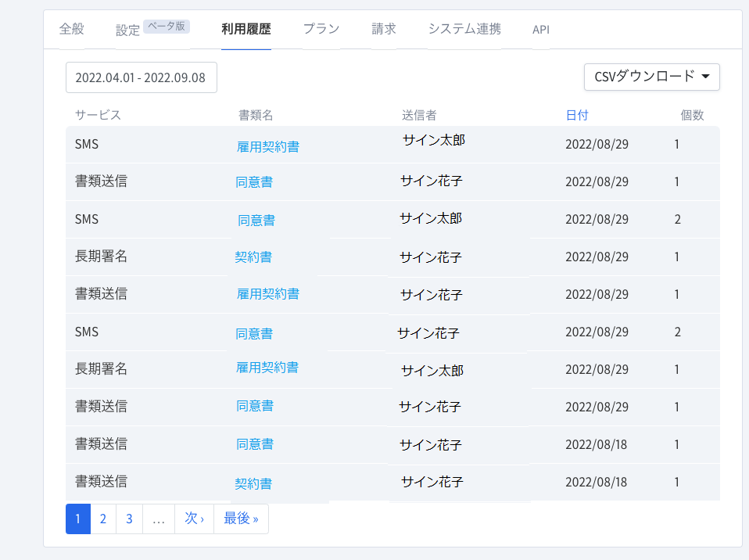This screenshot has height=560, width=749.
Task: Open 同意書 link in first 書類送信 row
Action: [254, 182]
